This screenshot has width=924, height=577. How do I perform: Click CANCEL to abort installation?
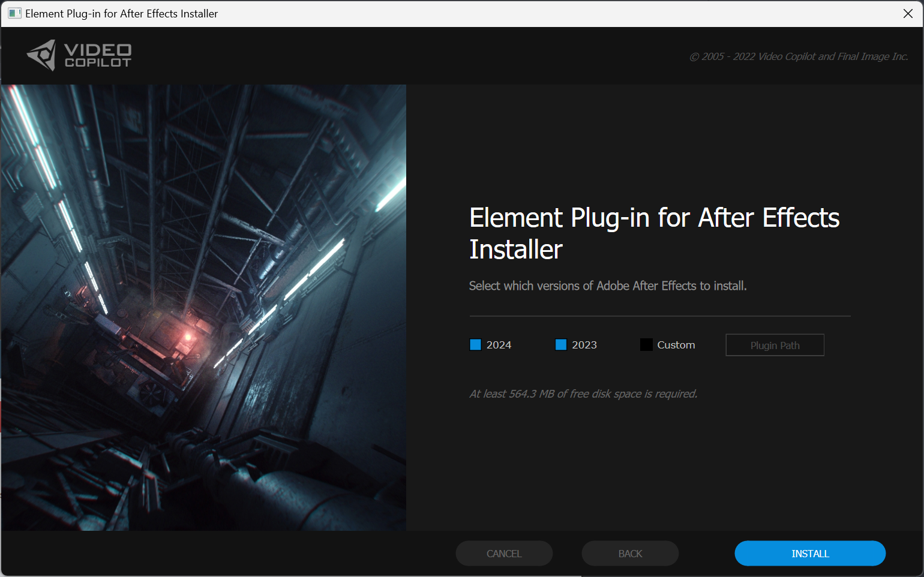point(504,554)
